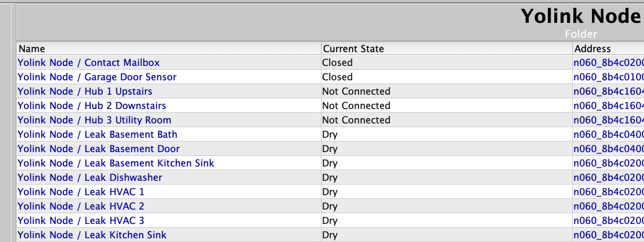Open the Leak Basement Kitchen Sink link
Image resolution: width=644 pixels, height=242 pixels.
tap(116, 163)
